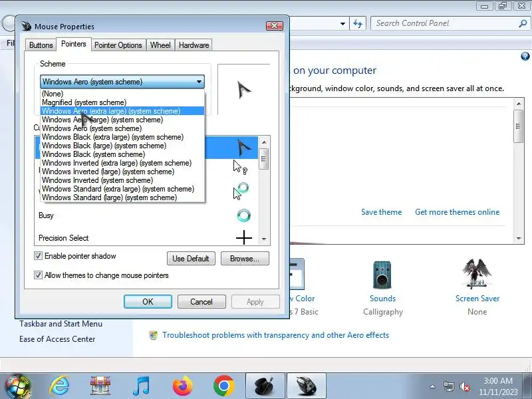Click the troubleshoot shield icon
The height and width of the screenshot is (399, 532).
click(x=154, y=335)
